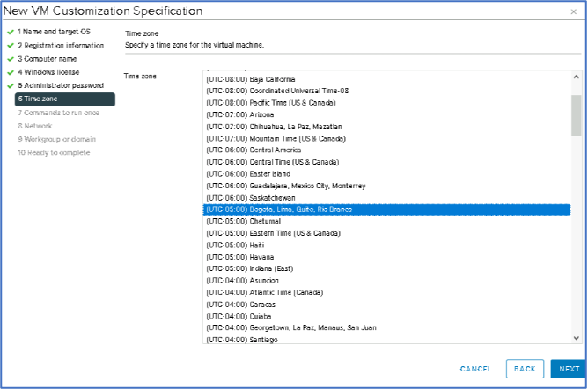Click the scrollbar up arrow

pyautogui.click(x=576, y=76)
